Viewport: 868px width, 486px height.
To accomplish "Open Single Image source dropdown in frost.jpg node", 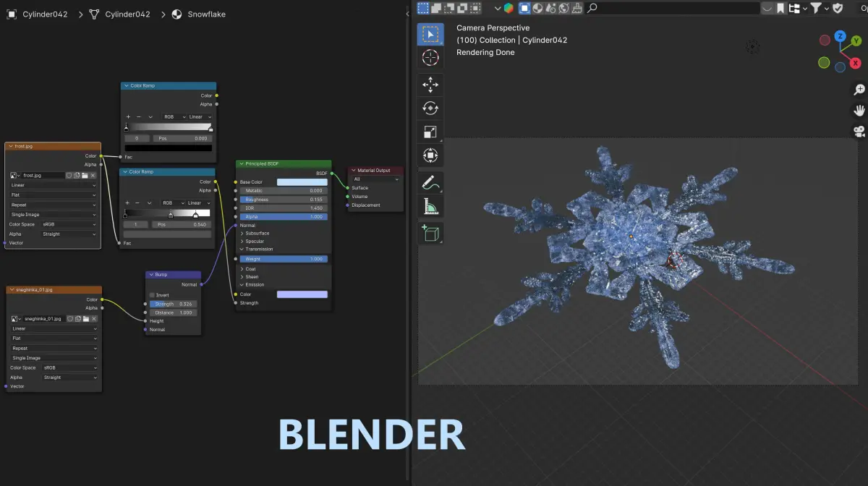I will point(53,214).
